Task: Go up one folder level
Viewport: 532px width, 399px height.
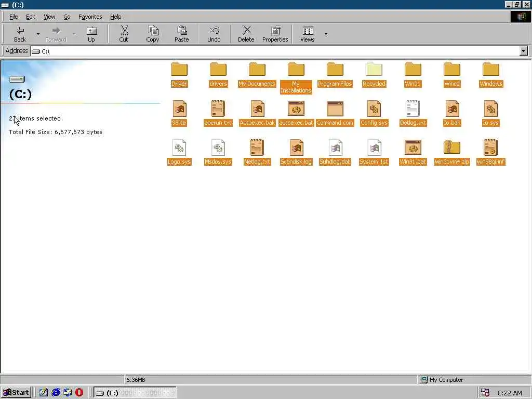Action: (x=91, y=34)
